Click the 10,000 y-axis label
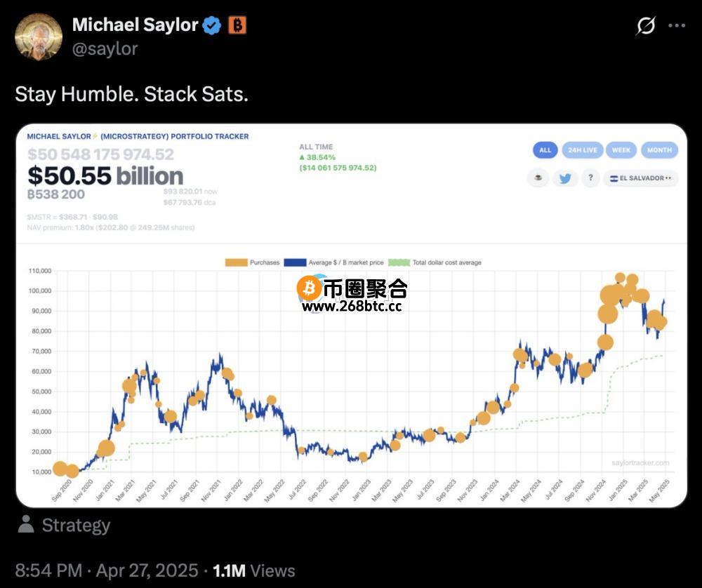702x588 pixels. (x=41, y=472)
